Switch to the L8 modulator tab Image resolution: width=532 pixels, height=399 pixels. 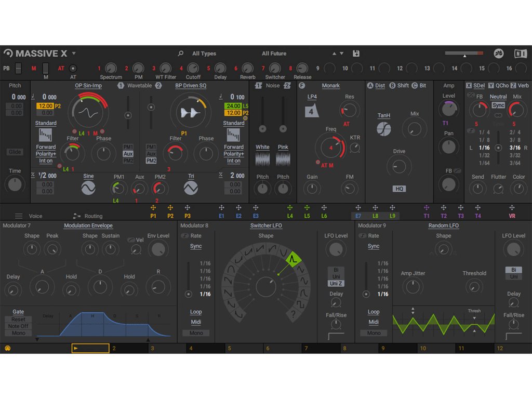coord(375,216)
